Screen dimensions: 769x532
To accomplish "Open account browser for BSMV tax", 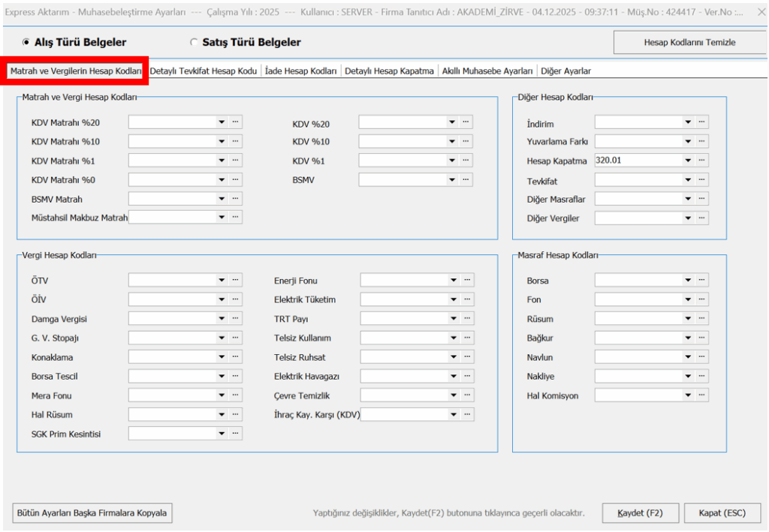I will pyautogui.click(x=466, y=180).
